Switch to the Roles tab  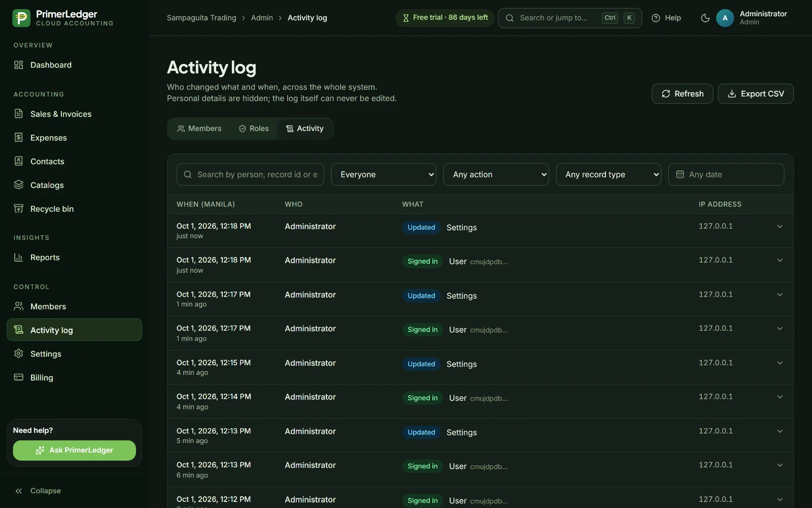(254, 129)
